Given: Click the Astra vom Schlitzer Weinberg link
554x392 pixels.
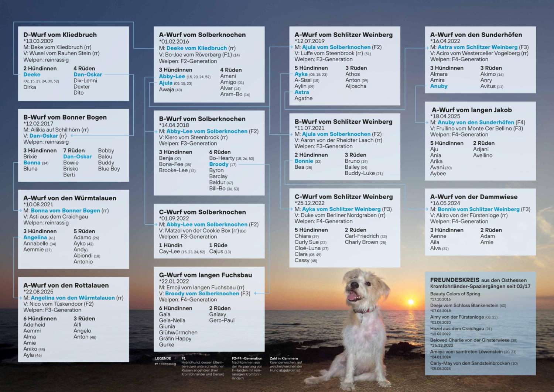Looking at the screenshot, I should tap(478, 47).
